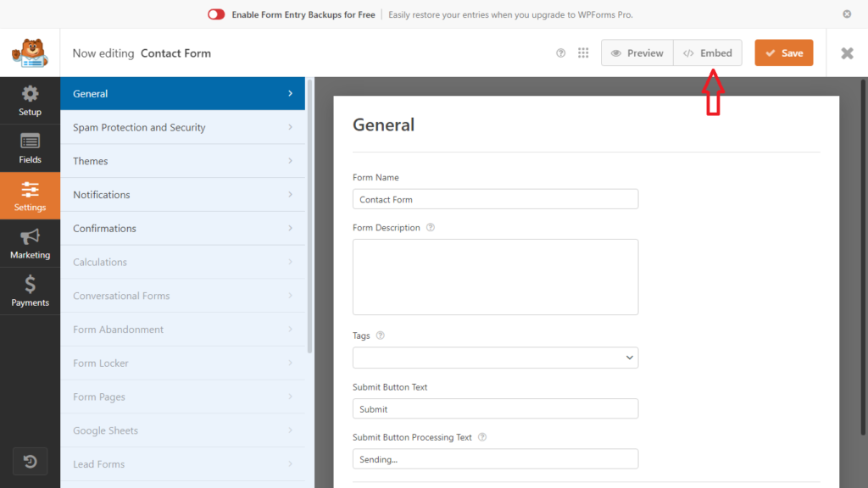Click the Form Name input field
Image resolution: width=868 pixels, height=488 pixels.
pos(495,199)
